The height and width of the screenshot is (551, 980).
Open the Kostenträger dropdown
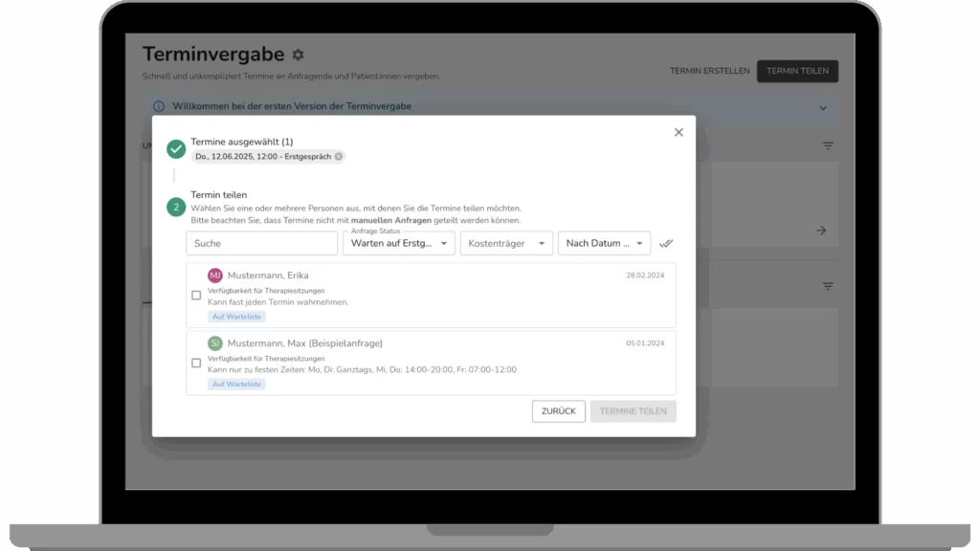[506, 244]
